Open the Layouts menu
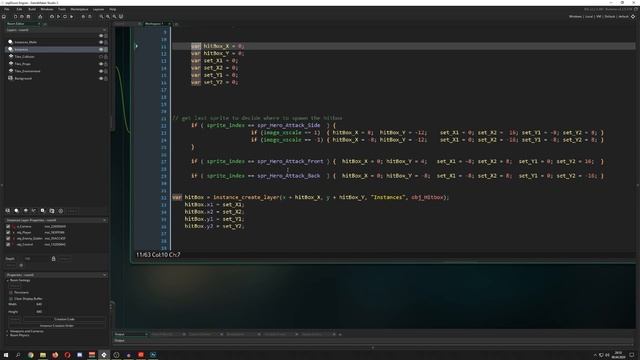 coord(98,9)
